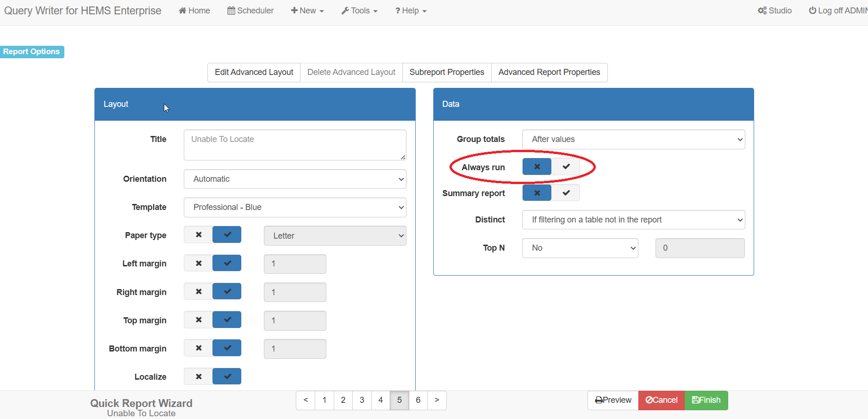The image size is (868, 419).
Task: Click Edit Advanced Layout button
Action: 254,73
